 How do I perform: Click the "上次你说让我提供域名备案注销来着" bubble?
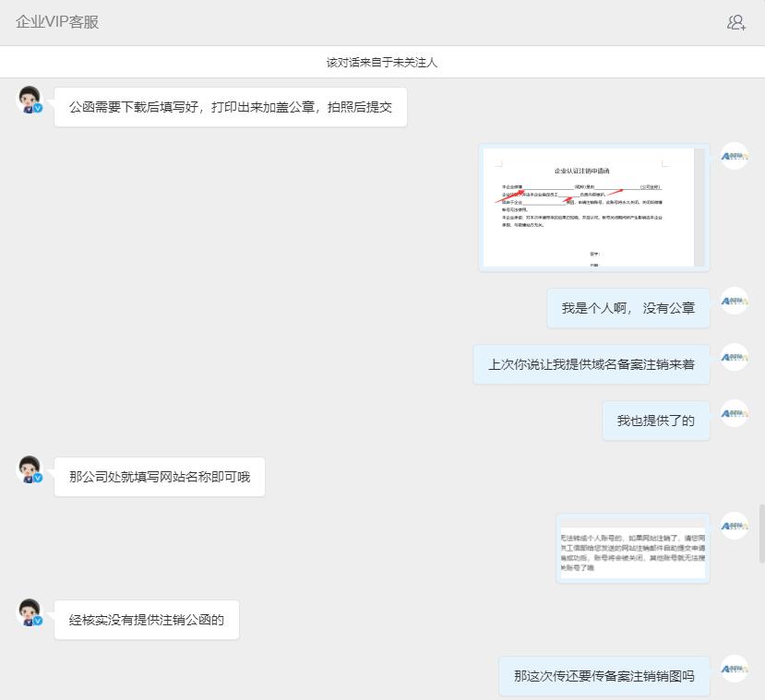tap(591, 363)
